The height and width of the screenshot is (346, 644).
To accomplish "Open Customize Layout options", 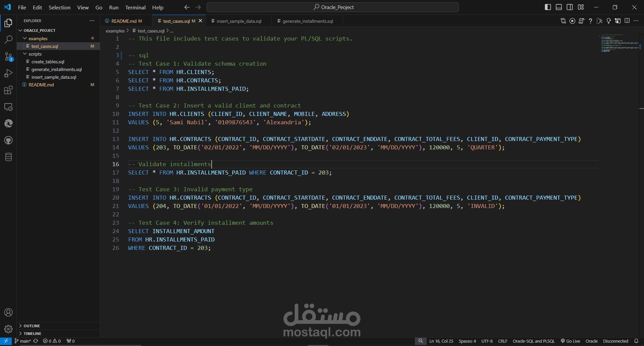I will pyautogui.click(x=581, y=7).
